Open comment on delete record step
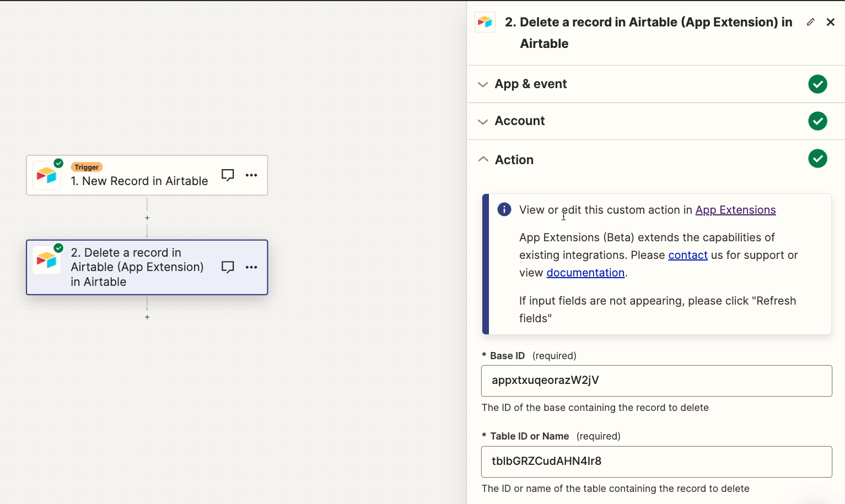This screenshot has width=845, height=504. pos(228,267)
